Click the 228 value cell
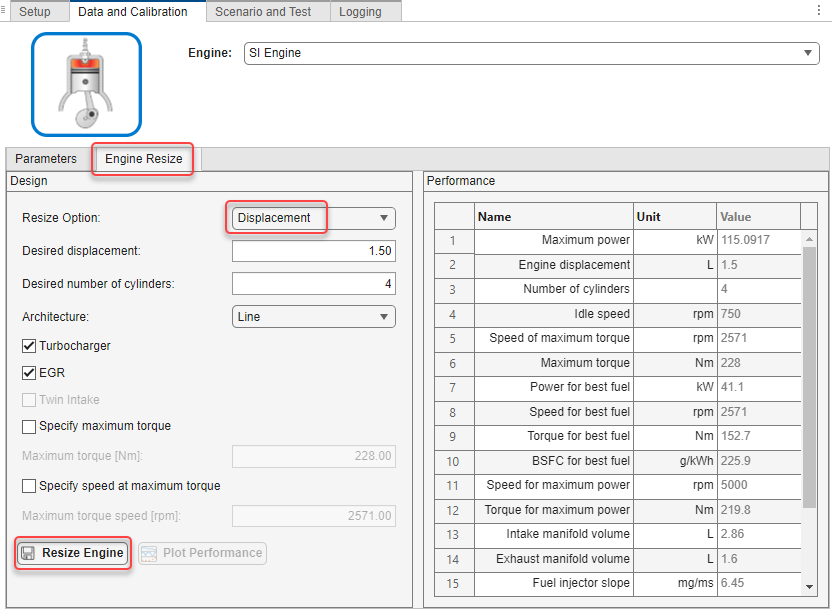 758,363
